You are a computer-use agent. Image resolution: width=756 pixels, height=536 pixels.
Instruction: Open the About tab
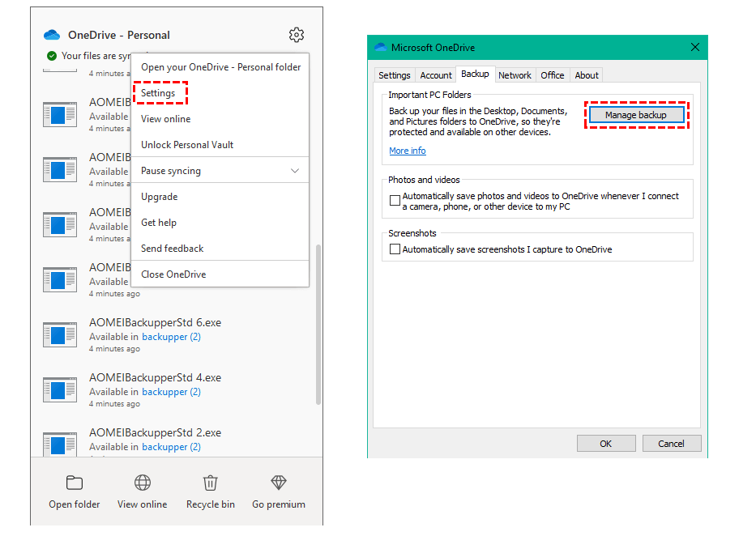tap(587, 75)
